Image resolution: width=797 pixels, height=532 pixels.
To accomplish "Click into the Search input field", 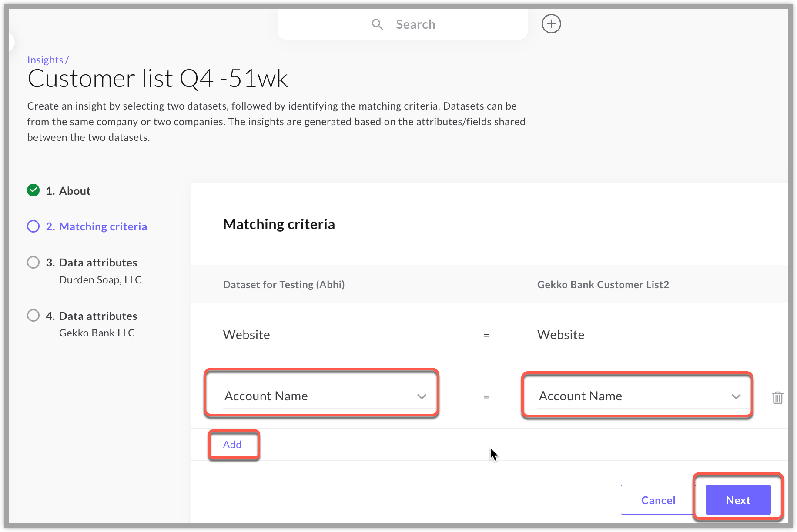I will click(x=435, y=24).
